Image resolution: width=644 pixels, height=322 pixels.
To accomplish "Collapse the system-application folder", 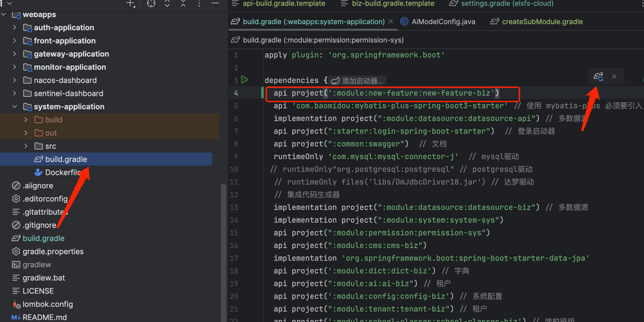I will click(15, 107).
